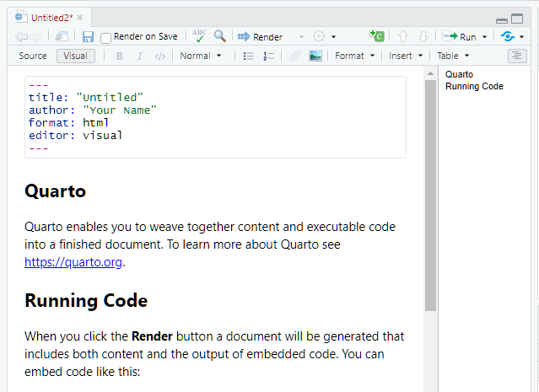Select the Untitled2 document tab

tap(52, 18)
